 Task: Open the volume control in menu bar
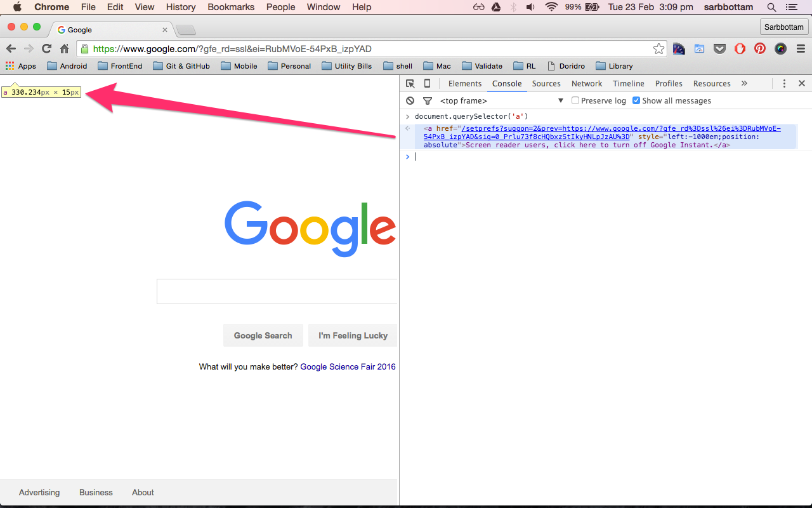[530, 7]
